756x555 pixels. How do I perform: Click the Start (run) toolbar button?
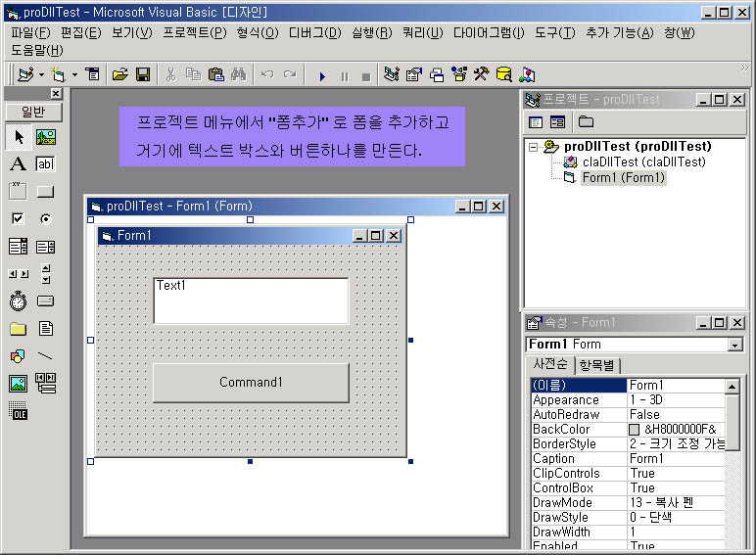[322, 76]
